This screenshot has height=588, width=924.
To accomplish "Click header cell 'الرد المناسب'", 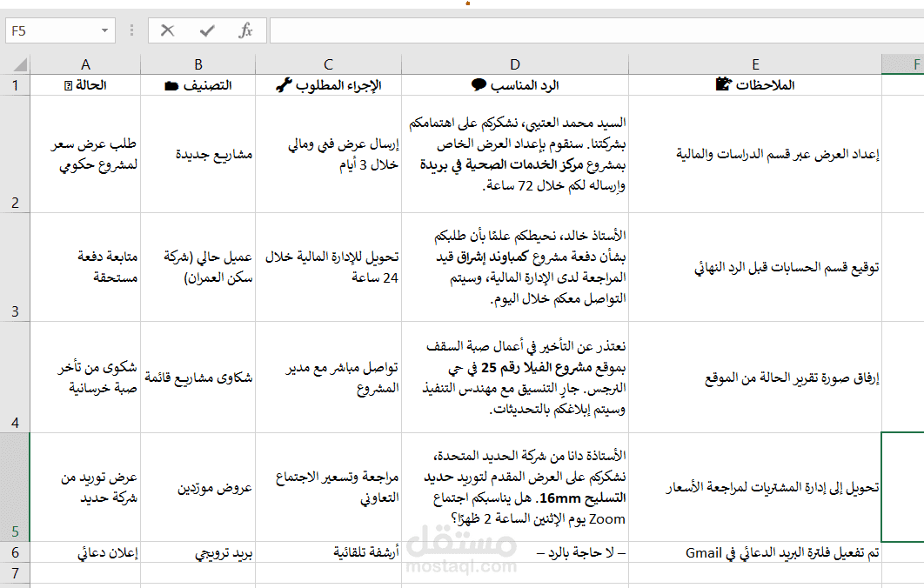I will point(515,85).
